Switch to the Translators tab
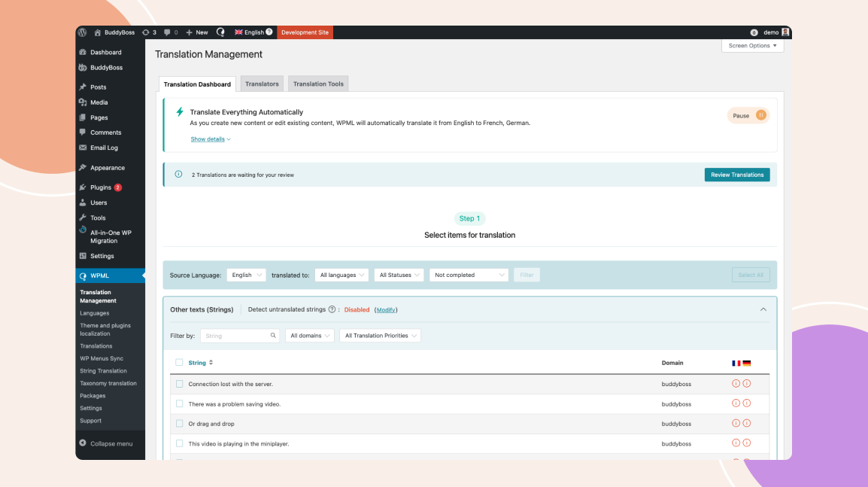Screen dimensions: 868x487 coord(262,84)
